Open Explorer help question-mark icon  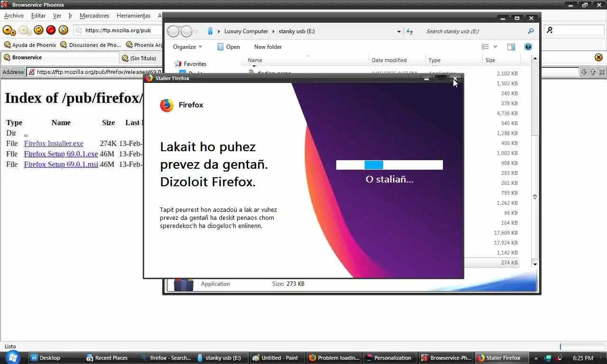pos(528,46)
